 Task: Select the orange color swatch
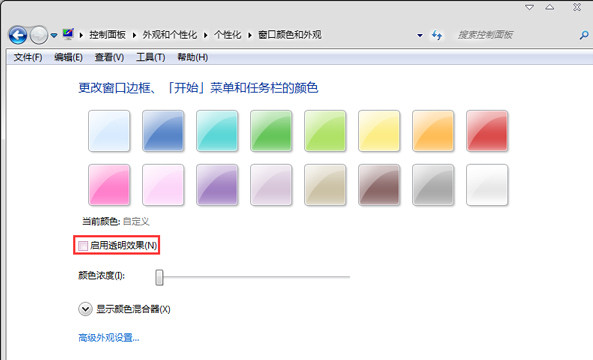coord(433,131)
